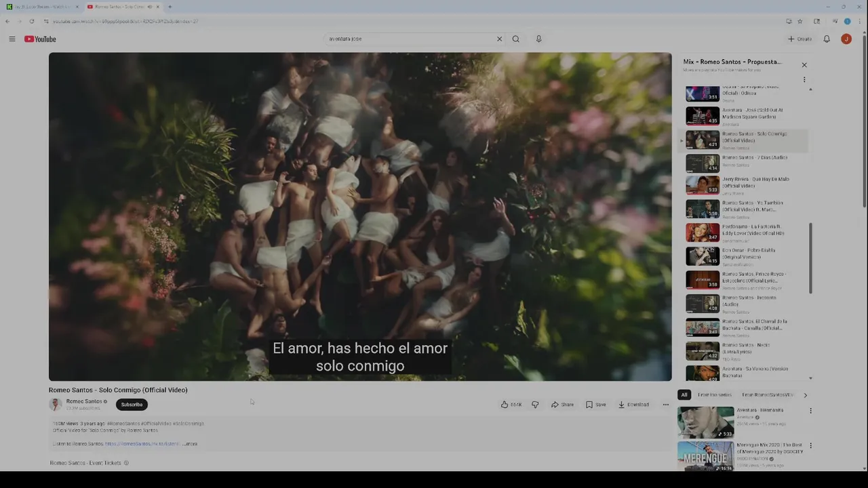Open the RomeoSantos.lnk.to listen link
This screenshot has width=868, height=488.
coord(142,444)
